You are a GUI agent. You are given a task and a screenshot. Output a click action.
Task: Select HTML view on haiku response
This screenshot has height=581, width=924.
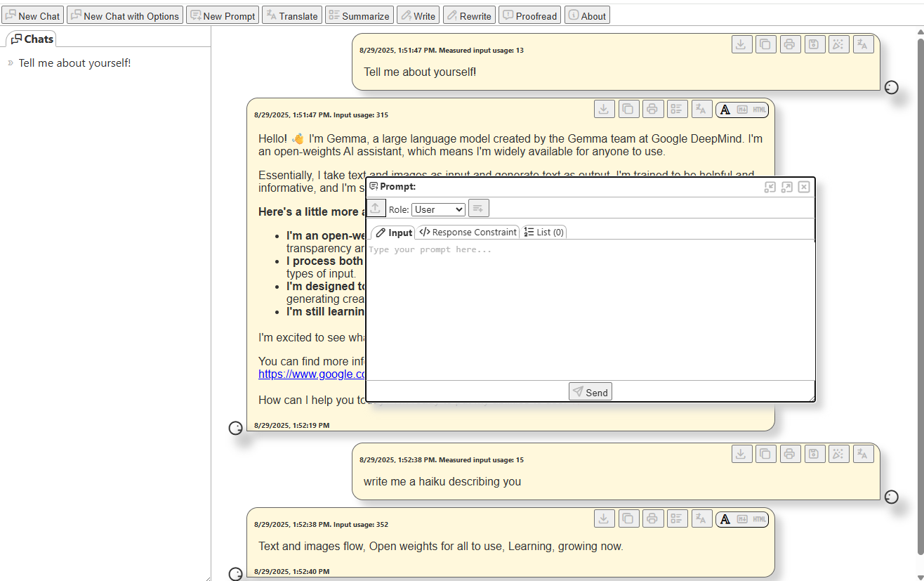(759, 519)
